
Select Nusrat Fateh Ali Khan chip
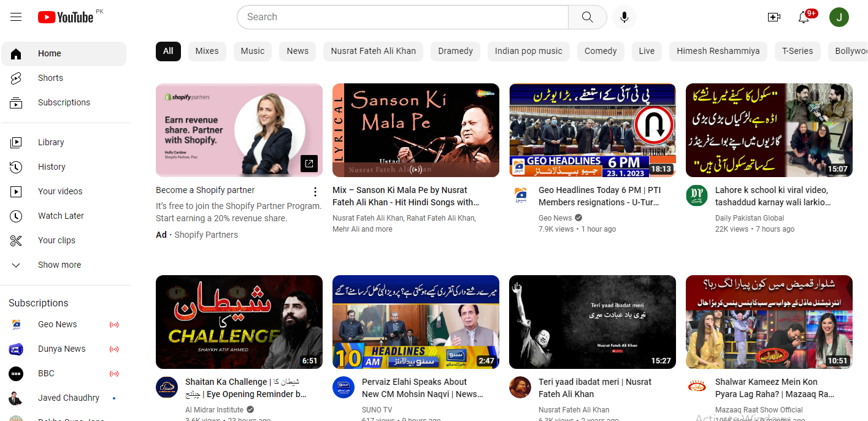(x=374, y=51)
